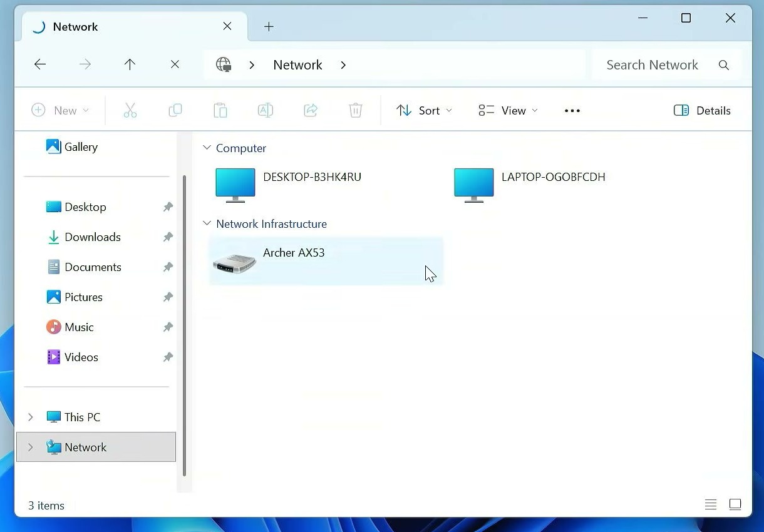Minimize the File Explorer window

pos(643,18)
